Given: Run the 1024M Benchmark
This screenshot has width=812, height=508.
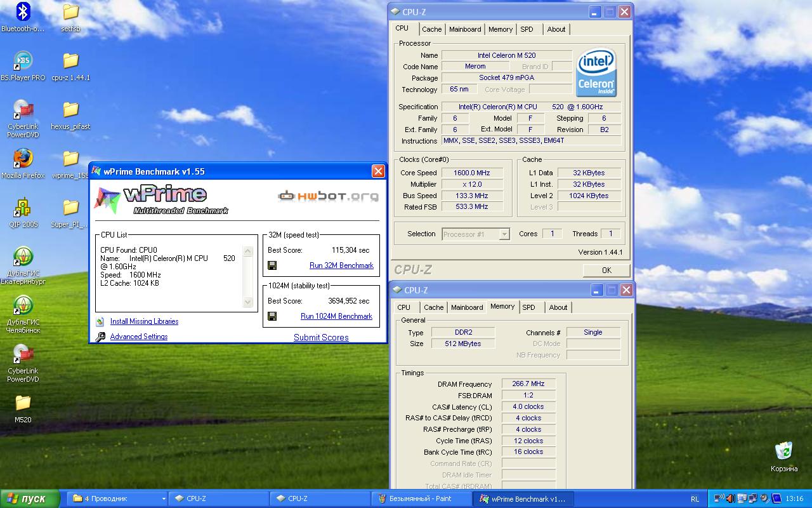Looking at the screenshot, I should pyautogui.click(x=336, y=316).
